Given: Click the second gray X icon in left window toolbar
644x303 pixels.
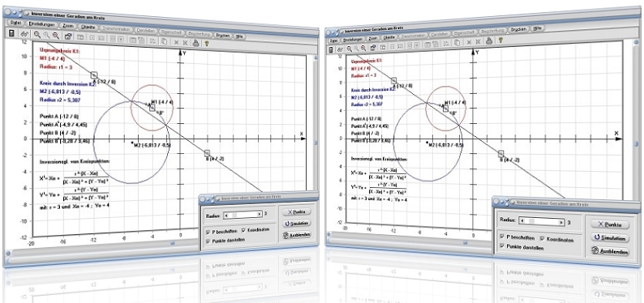Looking at the screenshot, I should coord(185,42).
